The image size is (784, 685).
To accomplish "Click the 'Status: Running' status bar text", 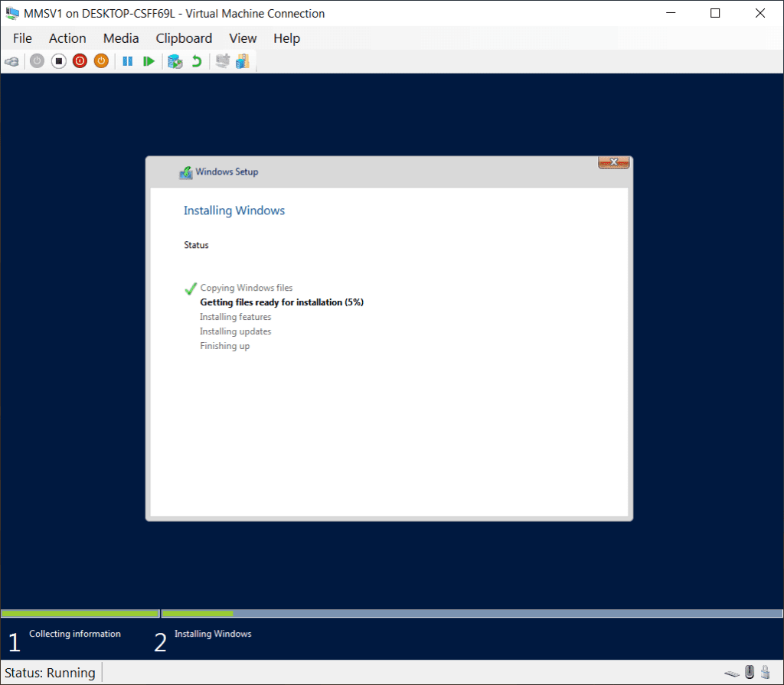I will tap(50, 673).
